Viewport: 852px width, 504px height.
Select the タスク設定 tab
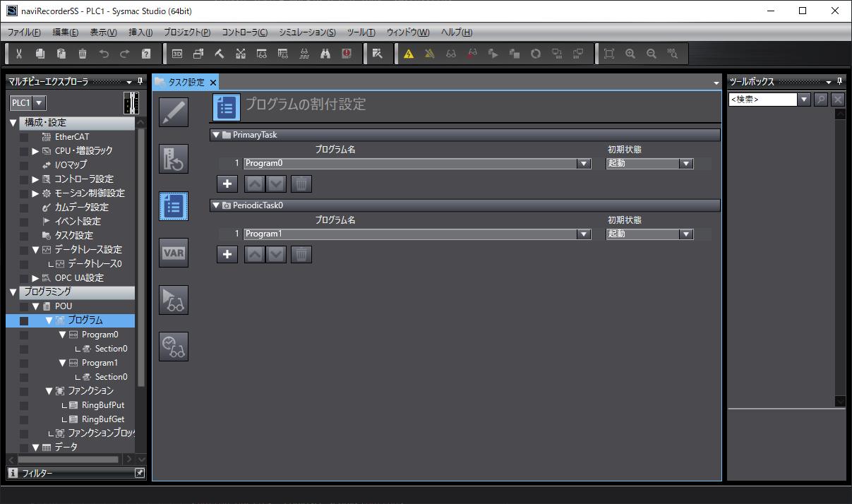186,83
